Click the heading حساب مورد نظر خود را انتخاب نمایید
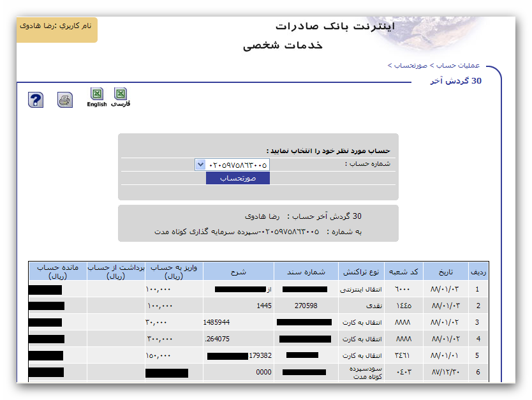The width and height of the screenshot is (532, 400). point(329,151)
